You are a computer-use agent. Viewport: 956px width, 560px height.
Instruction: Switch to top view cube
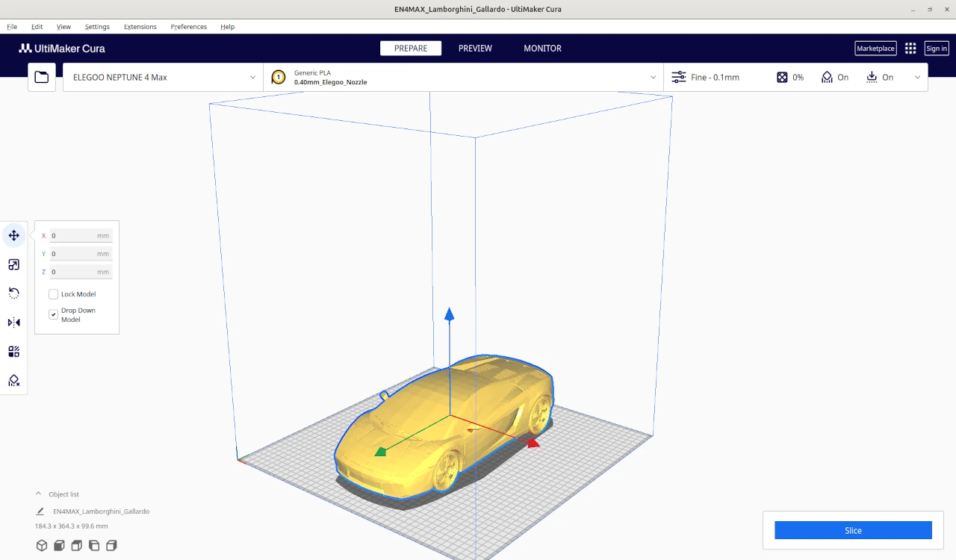(x=76, y=546)
